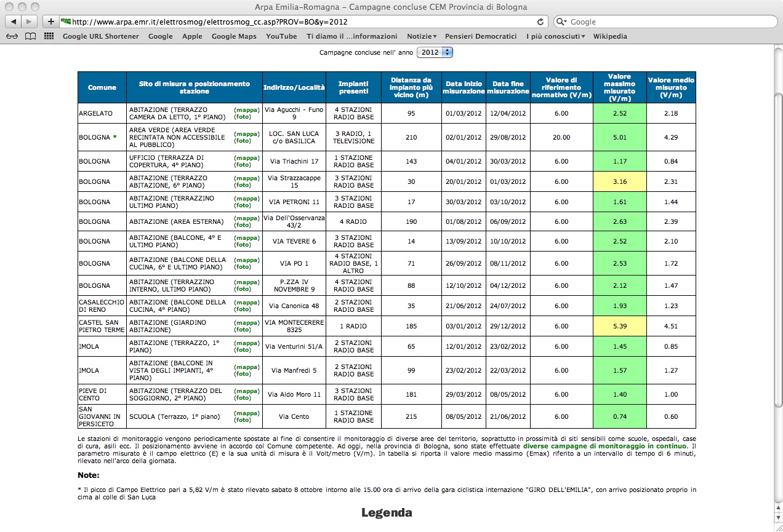
Task: Open foto link for Via Manfredi 5 row
Action: (243, 374)
